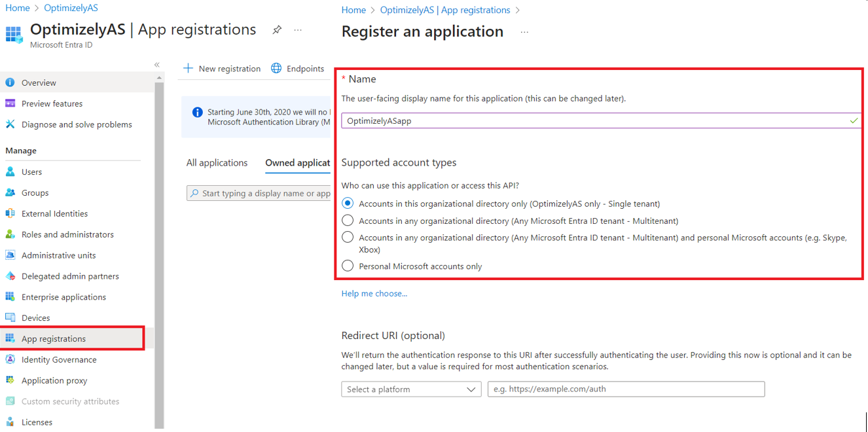This screenshot has width=868, height=432.
Task: Pin the App registrations blade
Action: 277,30
